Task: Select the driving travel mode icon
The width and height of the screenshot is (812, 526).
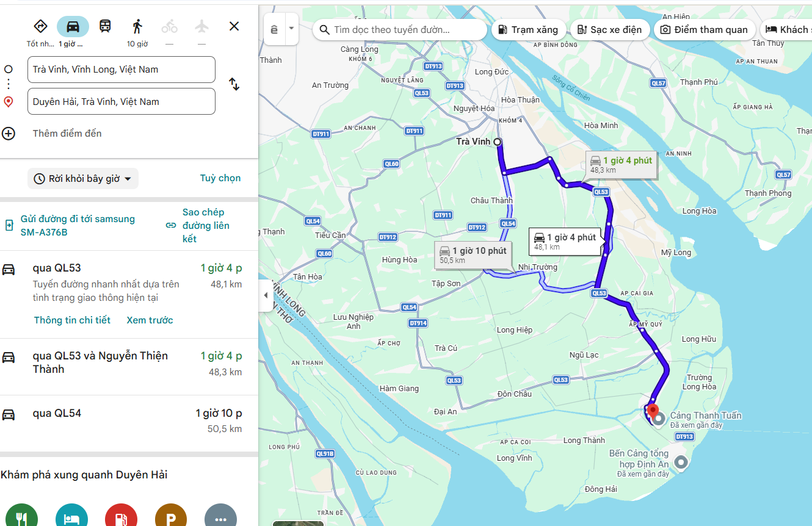Action: [x=73, y=26]
